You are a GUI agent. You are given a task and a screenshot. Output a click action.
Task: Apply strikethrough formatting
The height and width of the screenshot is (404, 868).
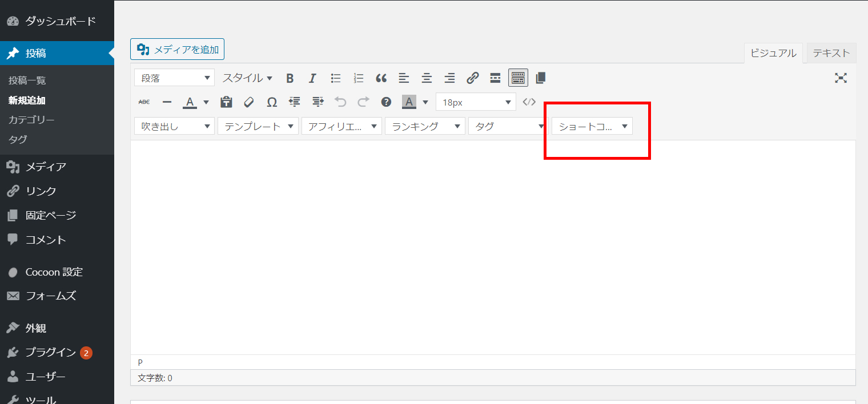[144, 102]
